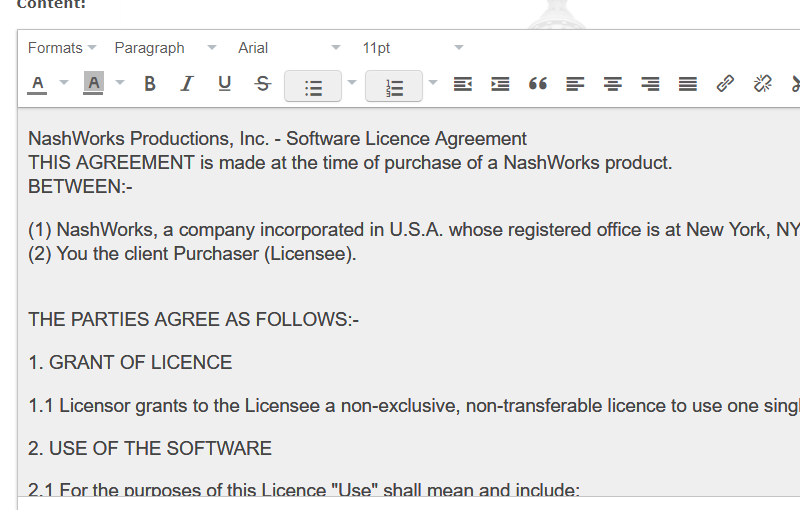Click 'THE PARTIES AGREE AS FOLLOWS:-' line

click(193, 319)
